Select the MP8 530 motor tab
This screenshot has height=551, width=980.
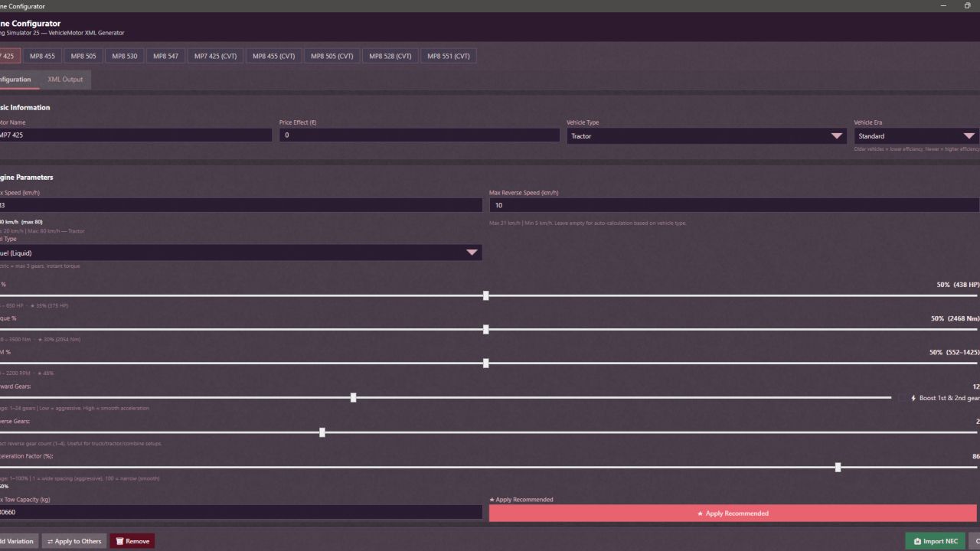point(125,56)
